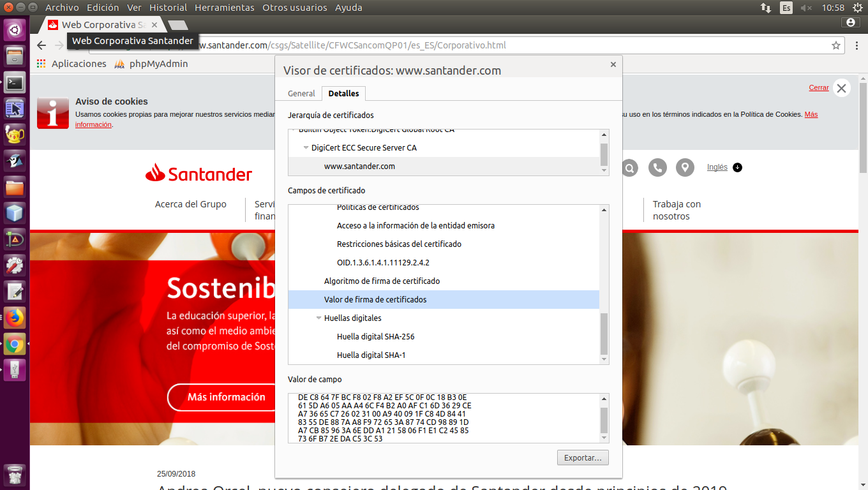The height and width of the screenshot is (490, 868).
Task: Open the Historial menu
Action: (168, 8)
